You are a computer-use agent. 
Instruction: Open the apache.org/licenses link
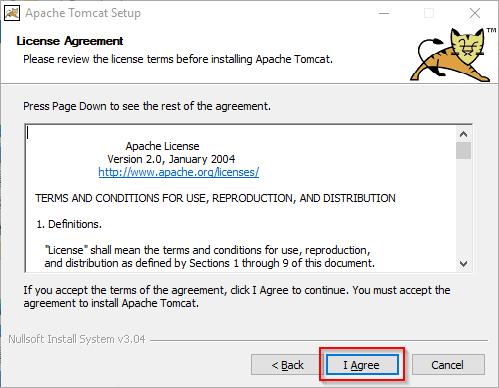pyautogui.click(x=178, y=172)
